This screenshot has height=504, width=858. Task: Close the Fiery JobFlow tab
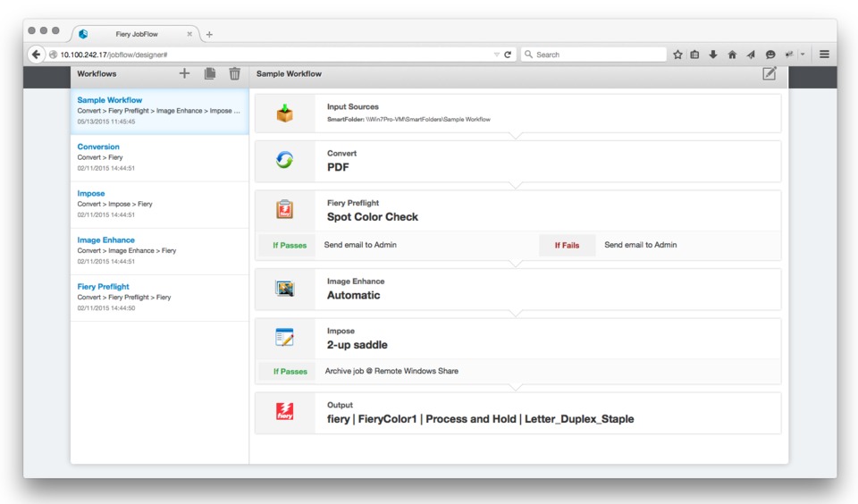click(x=189, y=34)
